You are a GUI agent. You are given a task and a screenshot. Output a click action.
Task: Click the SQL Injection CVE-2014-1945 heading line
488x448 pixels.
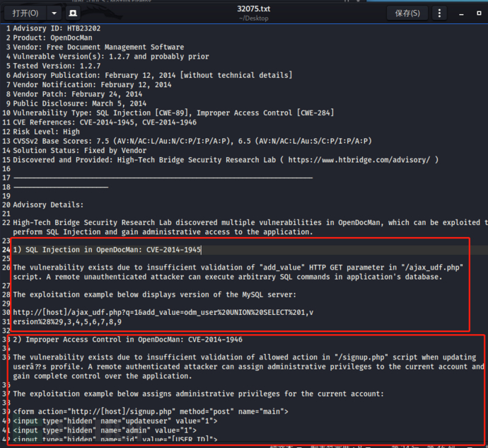pyautogui.click(x=108, y=250)
